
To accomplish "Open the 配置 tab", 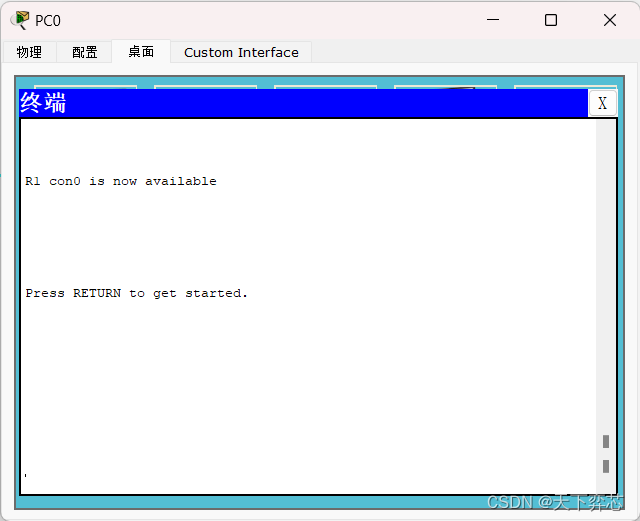I will coord(84,52).
